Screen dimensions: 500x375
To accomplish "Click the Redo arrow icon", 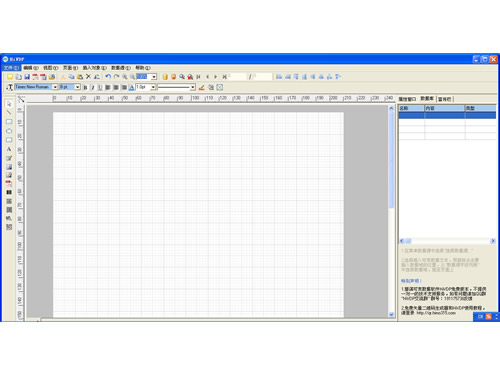I will (116, 77).
